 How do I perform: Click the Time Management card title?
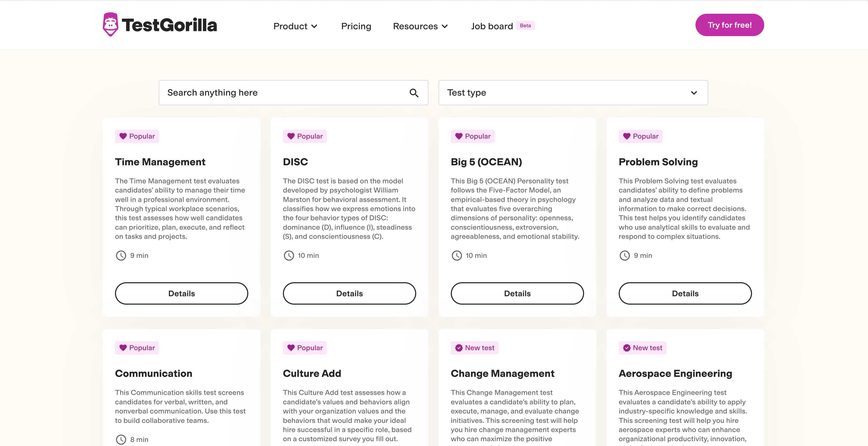click(160, 162)
